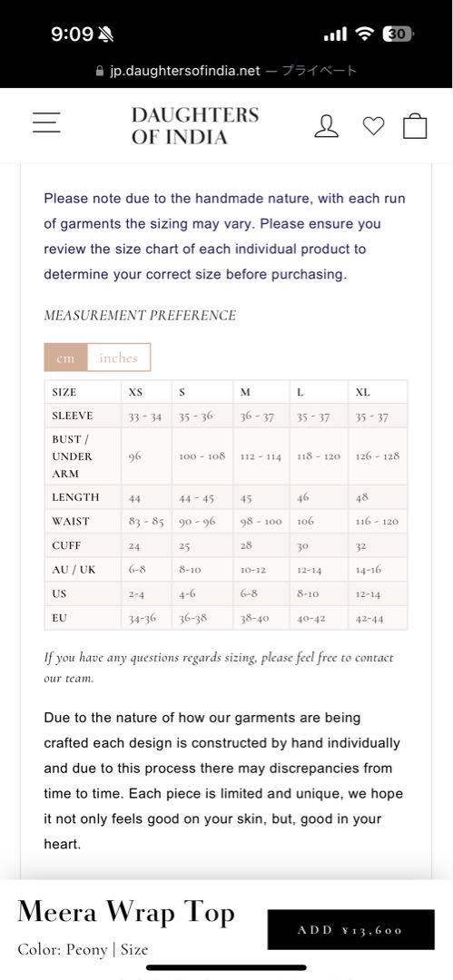Tap the XL column header in size chart
The width and height of the screenshot is (453, 980).
click(x=362, y=393)
